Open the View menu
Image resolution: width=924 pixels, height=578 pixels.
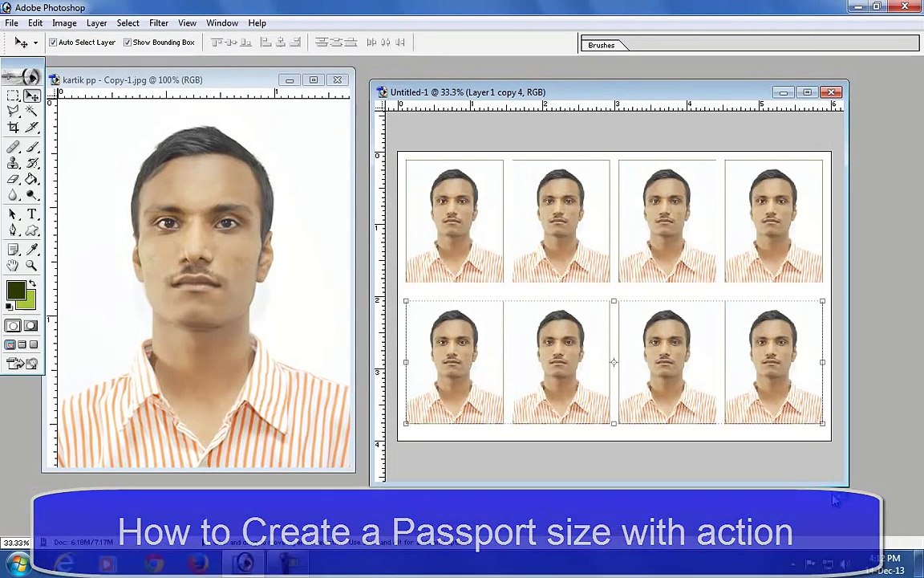(187, 23)
